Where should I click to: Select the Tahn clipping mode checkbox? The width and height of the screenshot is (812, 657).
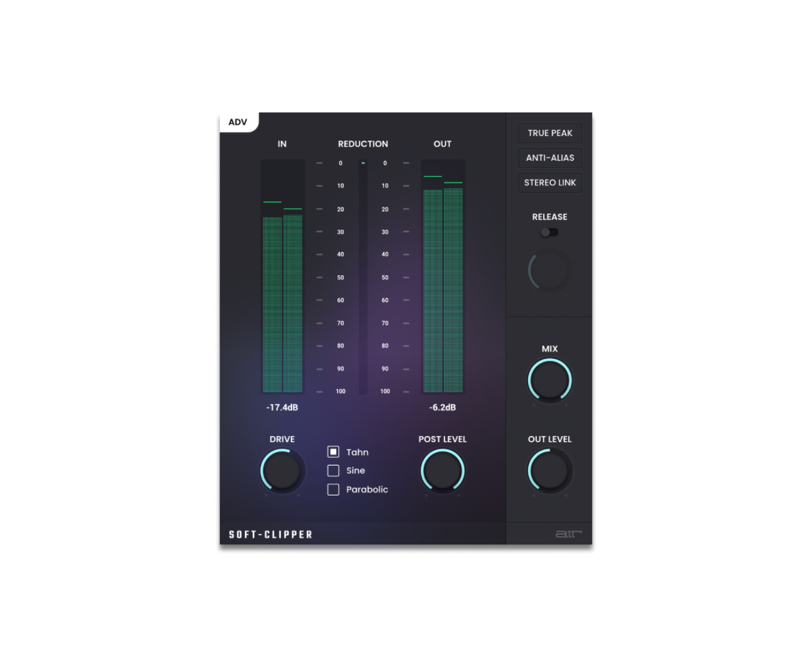[333, 452]
